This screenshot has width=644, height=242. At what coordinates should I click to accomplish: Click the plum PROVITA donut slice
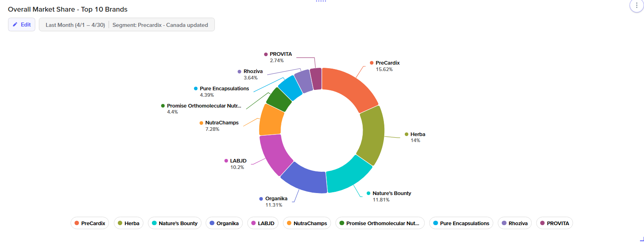tap(316, 79)
